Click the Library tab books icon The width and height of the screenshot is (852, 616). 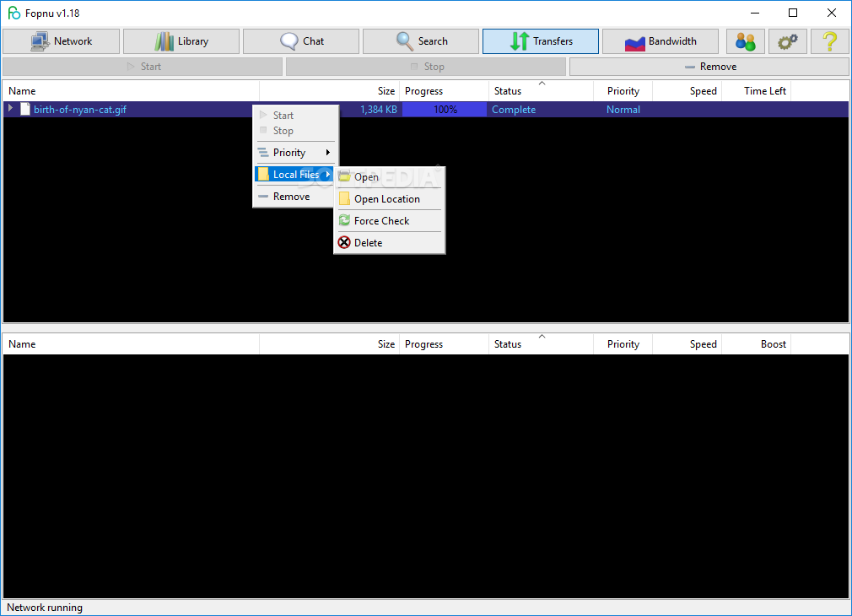click(x=164, y=41)
